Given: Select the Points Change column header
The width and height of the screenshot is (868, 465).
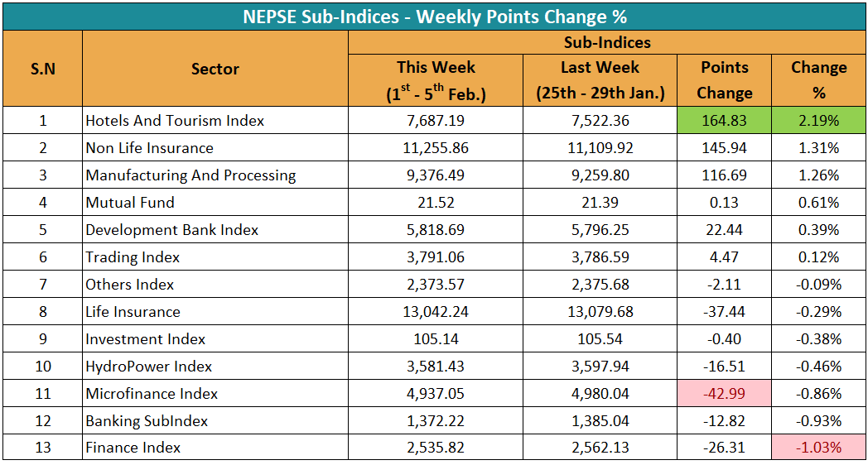Looking at the screenshot, I should click(724, 80).
